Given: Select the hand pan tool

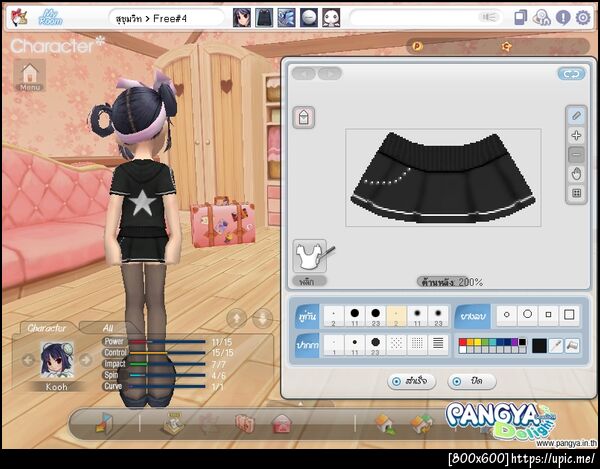Looking at the screenshot, I should tap(576, 174).
